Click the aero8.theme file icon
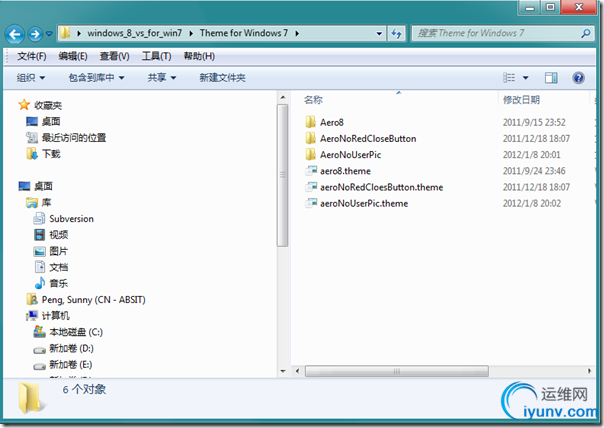This screenshot has height=428, width=604. 311,171
